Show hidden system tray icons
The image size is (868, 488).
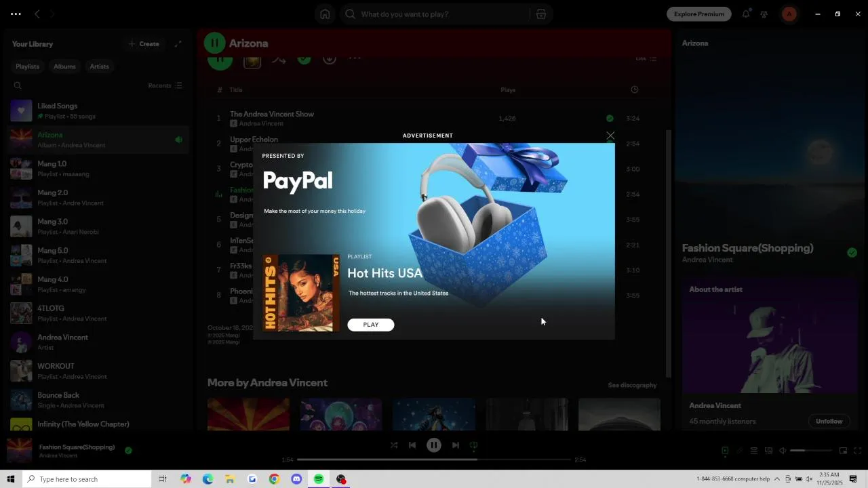[x=777, y=479]
